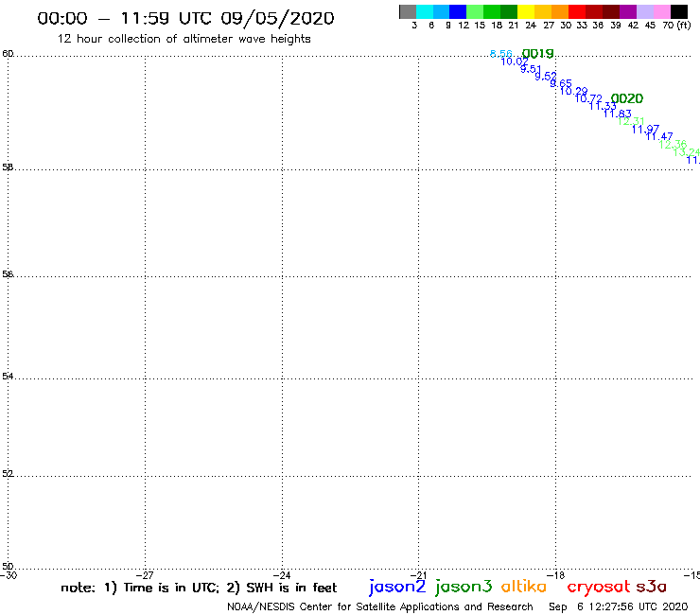Click the longitude -21 axis label
Image resolution: width=700 pixels, height=615 pixels.
(419, 575)
